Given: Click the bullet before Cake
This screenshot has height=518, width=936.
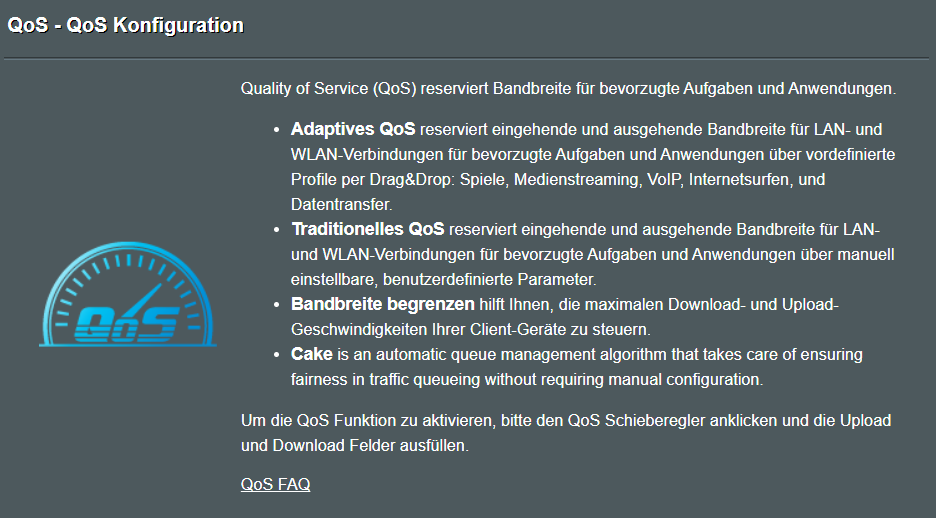Looking at the screenshot, I should (x=276, y=355).
